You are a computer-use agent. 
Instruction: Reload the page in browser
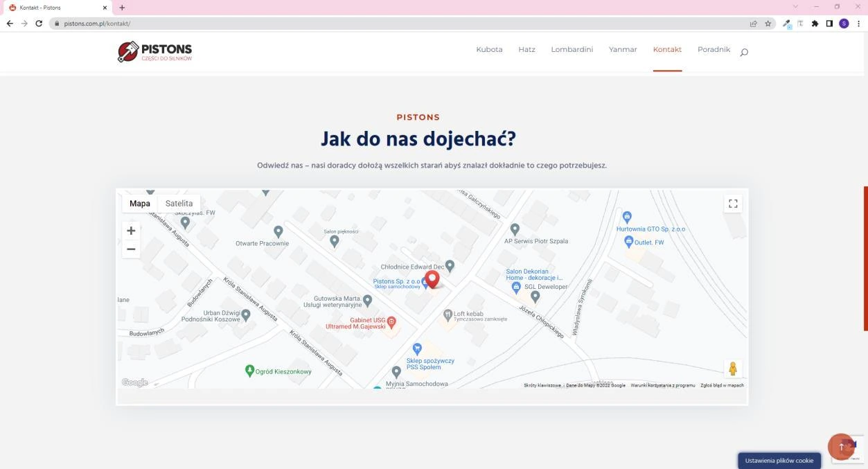point(39,24)
